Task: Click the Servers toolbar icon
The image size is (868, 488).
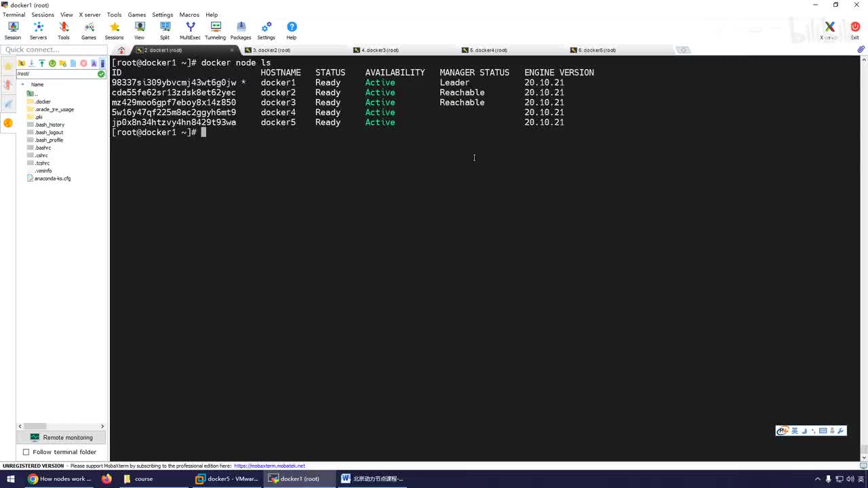Action: [x=38, y=30]
